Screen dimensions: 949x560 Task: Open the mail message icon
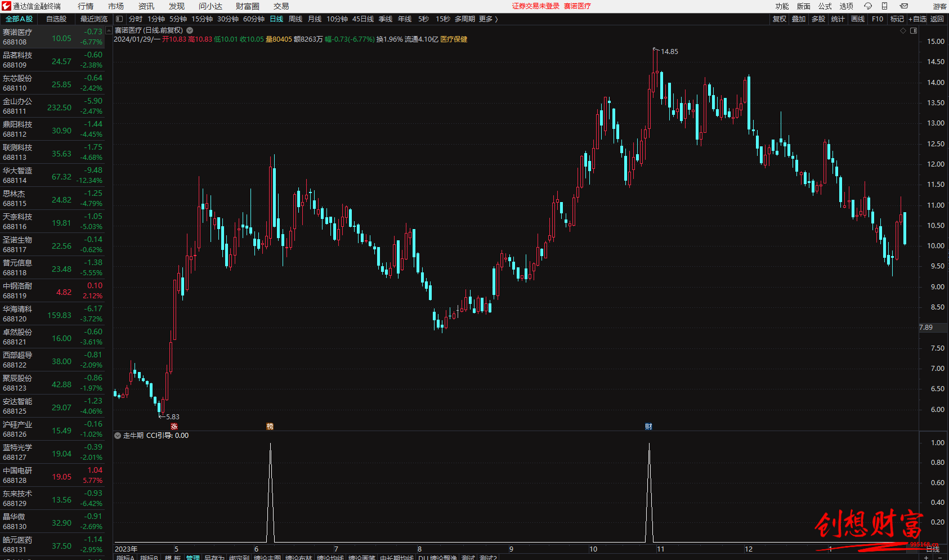click(x=904, y=6)
